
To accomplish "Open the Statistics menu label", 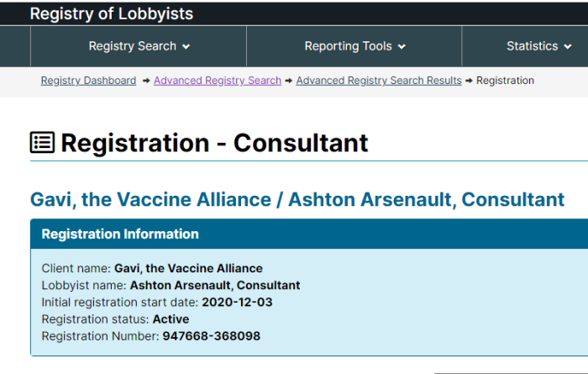I will click(532, 46).
